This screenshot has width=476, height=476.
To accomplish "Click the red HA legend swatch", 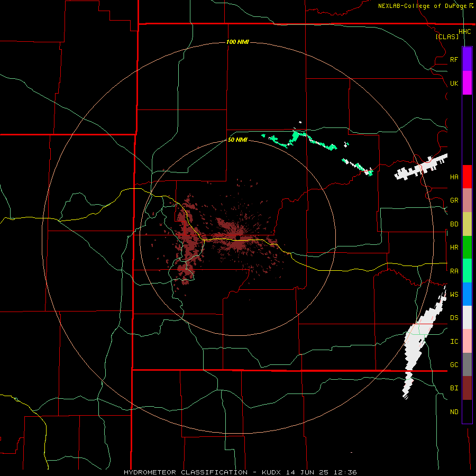I will pos(467,177).
